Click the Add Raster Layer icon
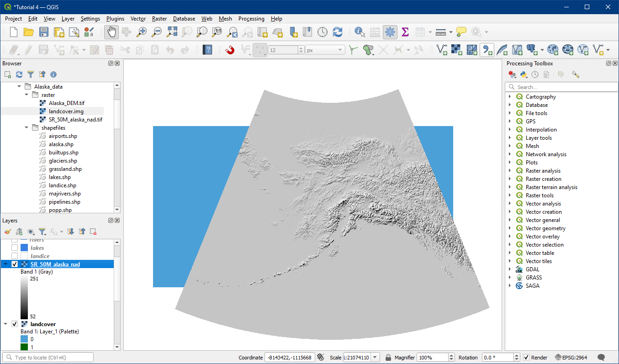 pos(456,50)
